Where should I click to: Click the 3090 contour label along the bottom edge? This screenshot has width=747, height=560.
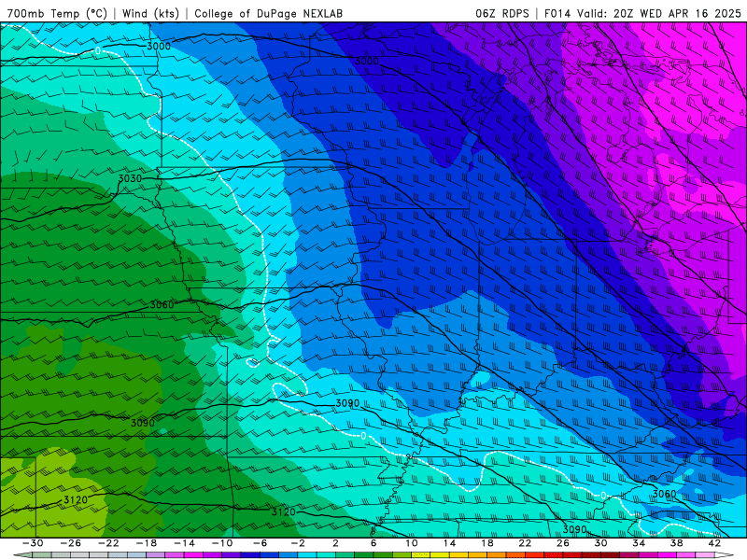(574, 529)
